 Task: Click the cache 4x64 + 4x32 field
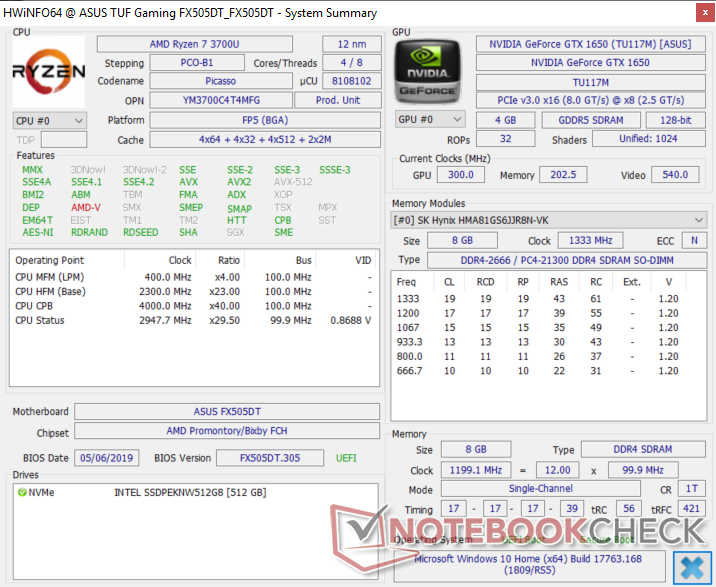tap(265, 140)
